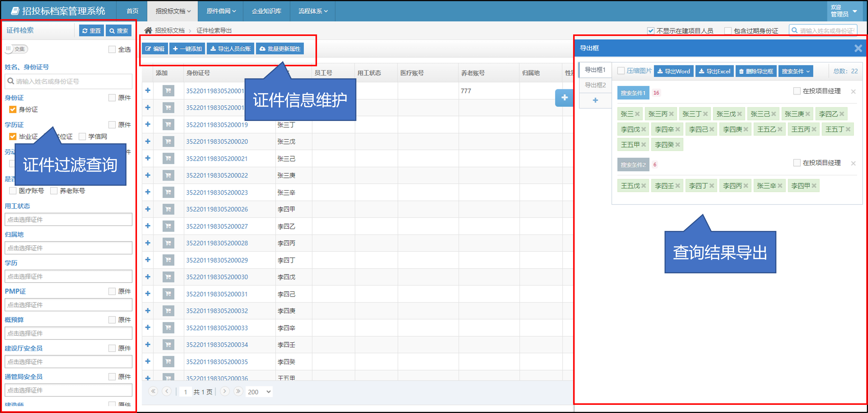Click the 一键添加 button
This screenshot has height=413, width=868.
pos(187,49)
